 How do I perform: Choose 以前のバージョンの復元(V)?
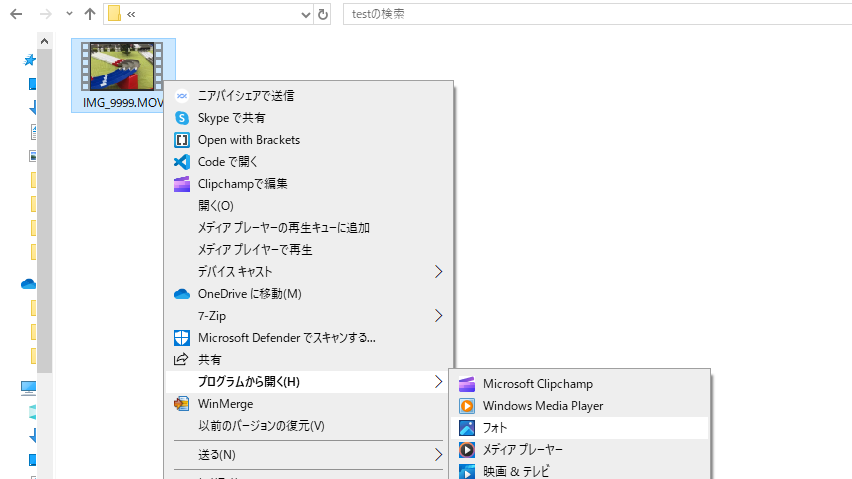click(x=309, y=426)
